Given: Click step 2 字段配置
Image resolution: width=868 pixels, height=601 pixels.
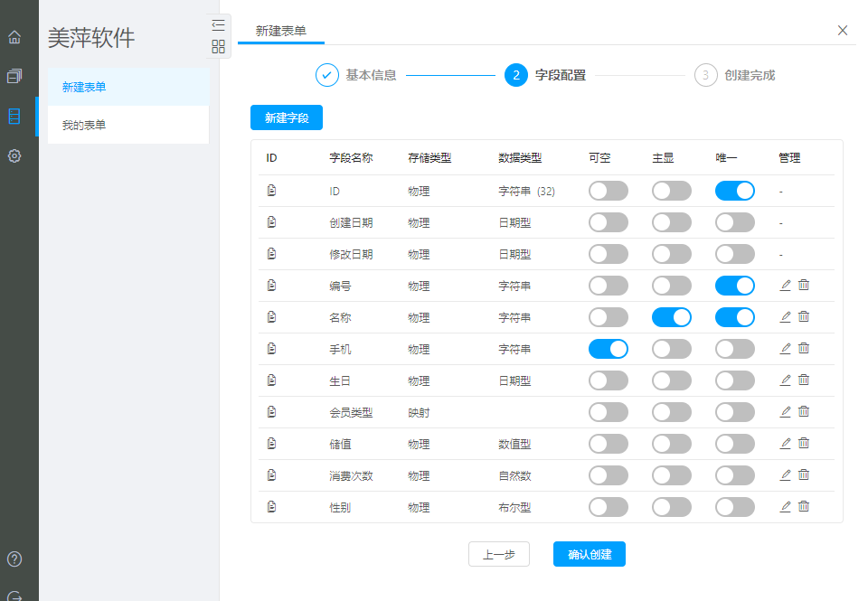Looking at the screenshot, I should pos(545,75).
